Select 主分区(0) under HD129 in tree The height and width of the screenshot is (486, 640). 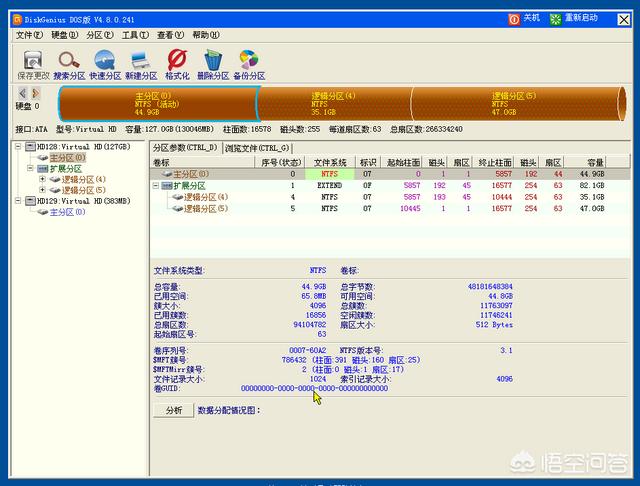(x=67, y=212)
